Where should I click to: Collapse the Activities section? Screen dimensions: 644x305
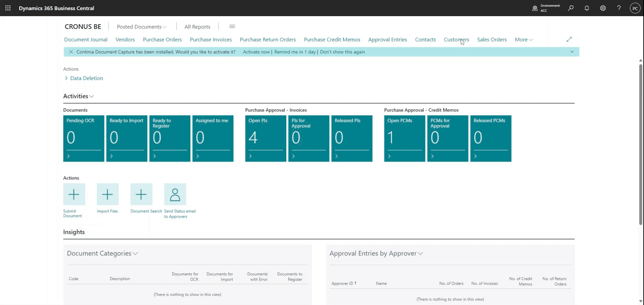coord(78,96)
